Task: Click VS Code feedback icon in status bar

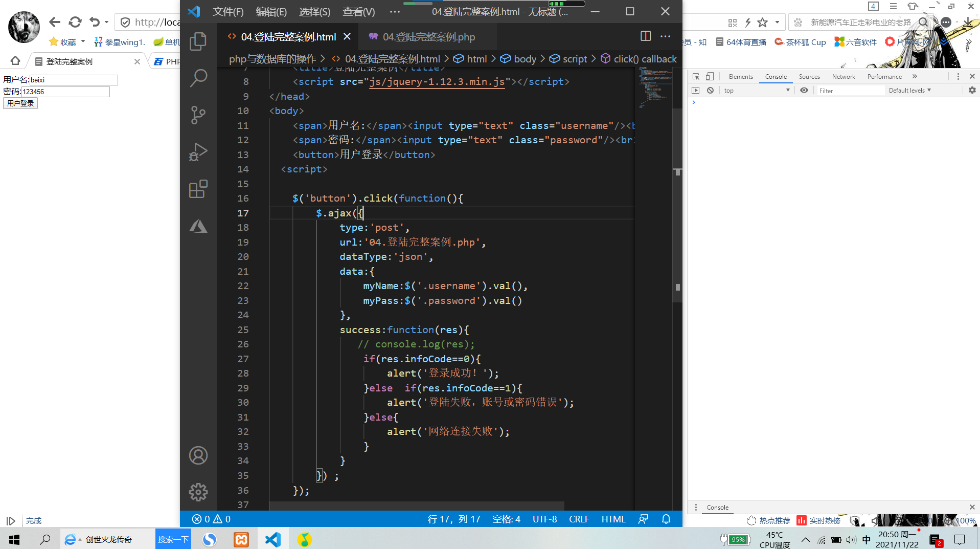Action: (x=643, y=519)
